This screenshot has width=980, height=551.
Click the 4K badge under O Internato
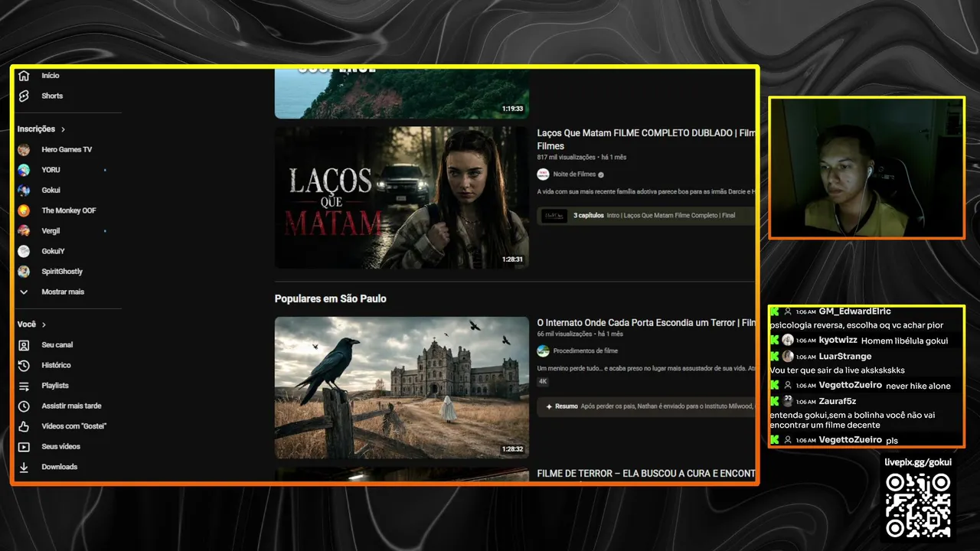click(543, 381)
